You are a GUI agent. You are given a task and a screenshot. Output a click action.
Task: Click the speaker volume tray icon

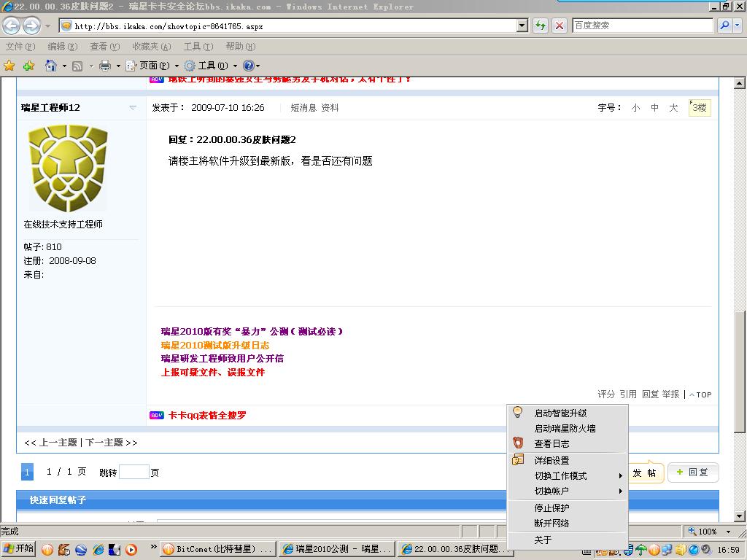pyautogui.click(x=706, y=550)
